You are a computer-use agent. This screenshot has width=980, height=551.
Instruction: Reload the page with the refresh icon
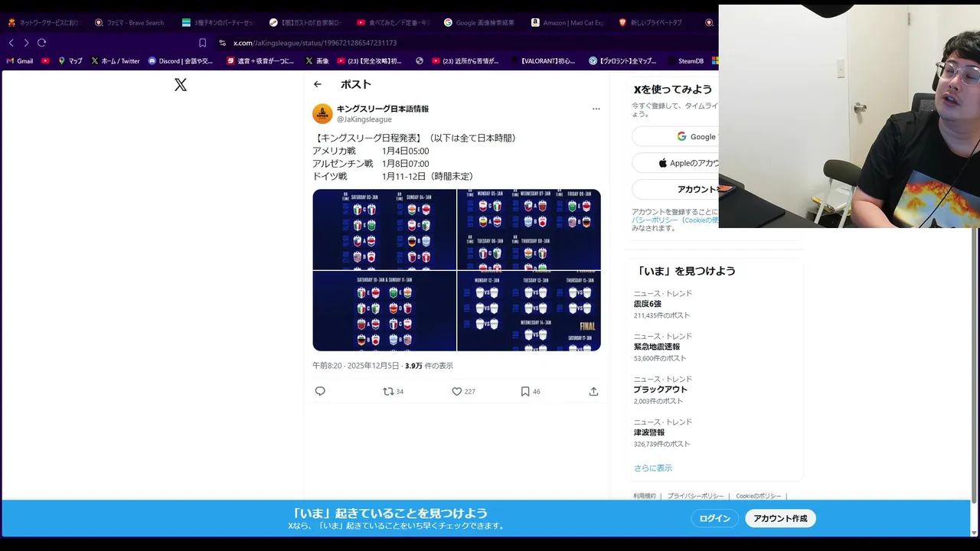(42, 43)
